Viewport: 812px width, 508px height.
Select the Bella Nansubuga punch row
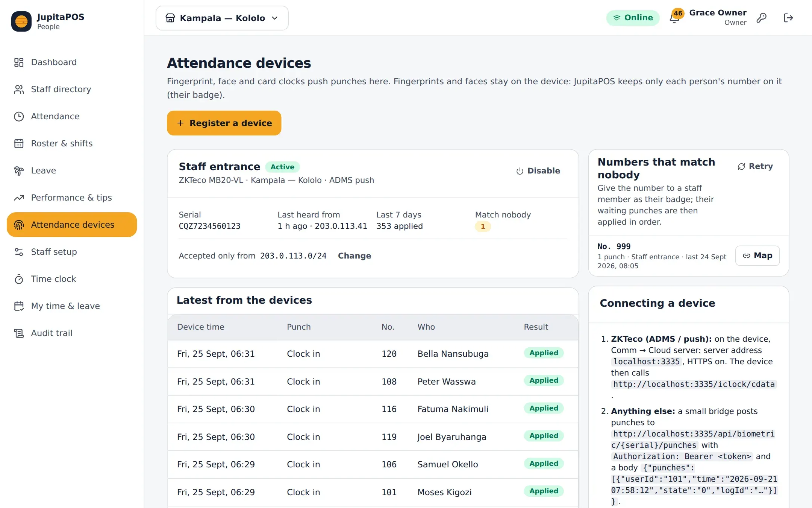click(373, 354)
